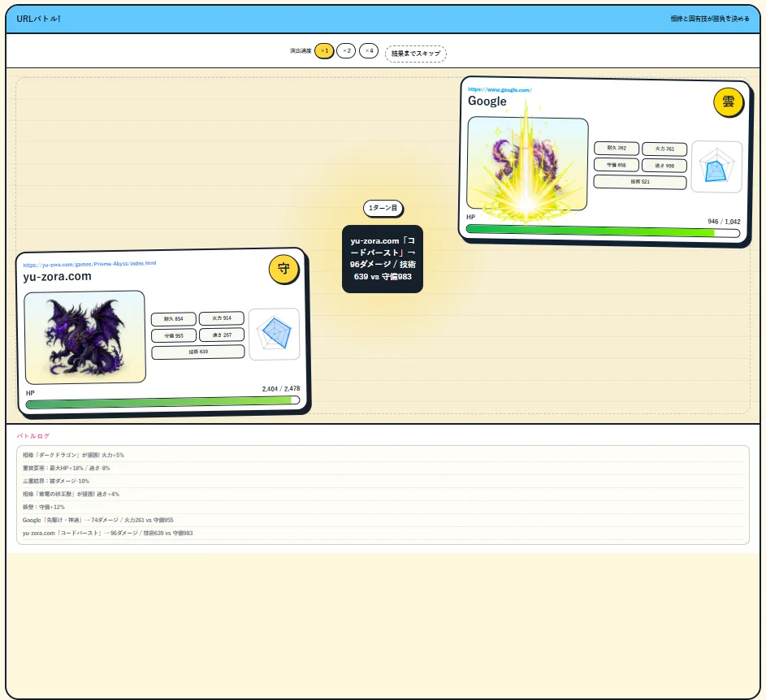The image size is (766, 700).
Task: Select the ダークドラゴン 火力+5% log entry
Action: point(383,455)
